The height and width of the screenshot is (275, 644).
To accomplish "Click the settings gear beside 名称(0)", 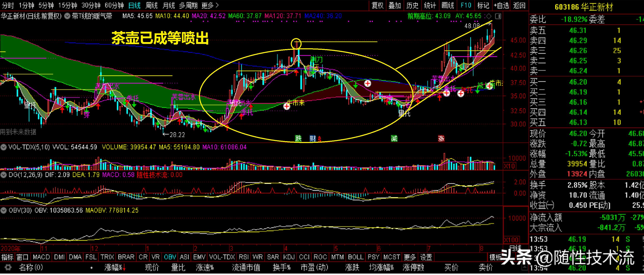I will (8, 268).
